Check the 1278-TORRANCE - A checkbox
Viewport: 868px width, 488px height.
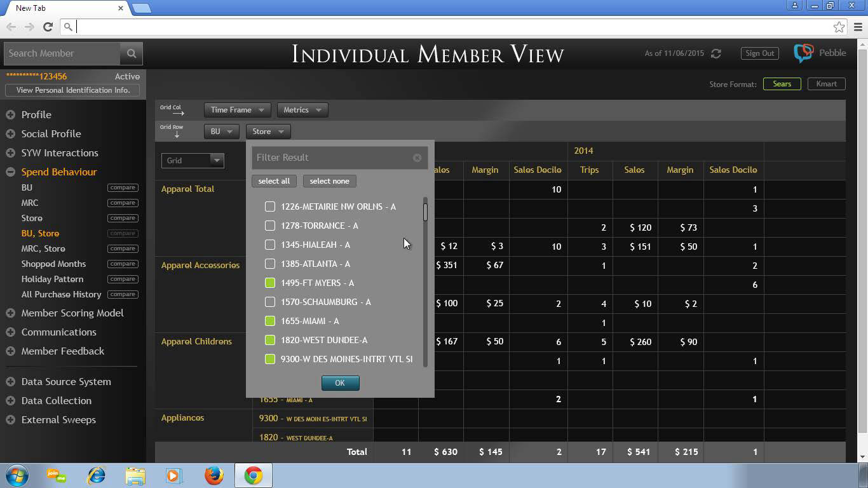point(270,226)
